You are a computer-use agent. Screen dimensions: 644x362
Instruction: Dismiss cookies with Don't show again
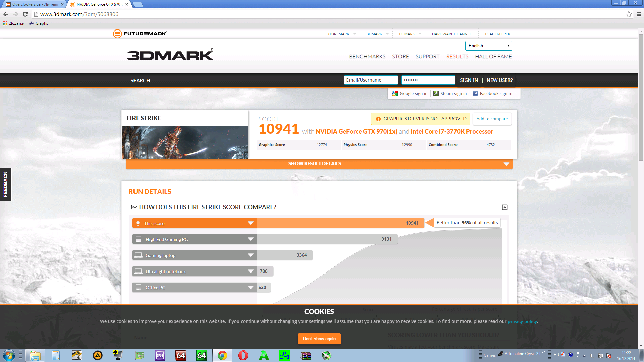tap(319, 339)
